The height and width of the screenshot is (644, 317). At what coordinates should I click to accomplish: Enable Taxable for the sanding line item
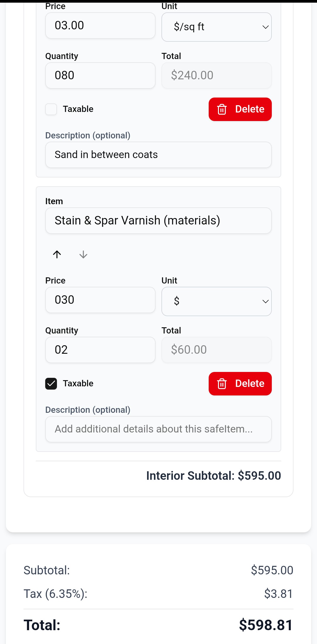pos(51,109)
